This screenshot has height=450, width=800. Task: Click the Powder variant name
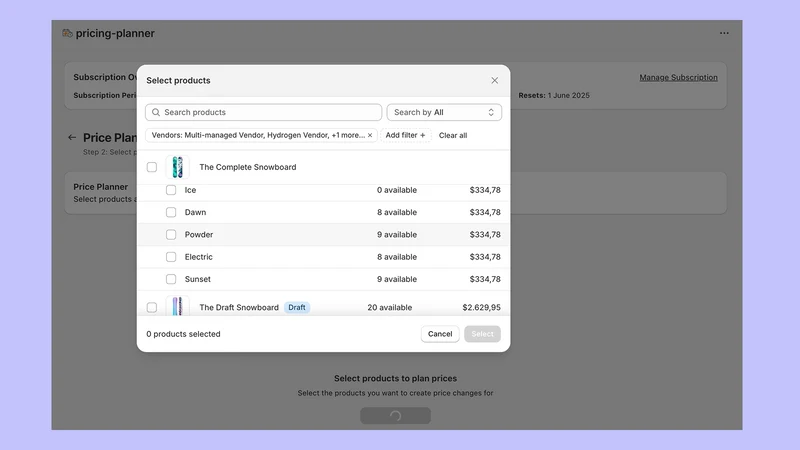coord(199,235)
